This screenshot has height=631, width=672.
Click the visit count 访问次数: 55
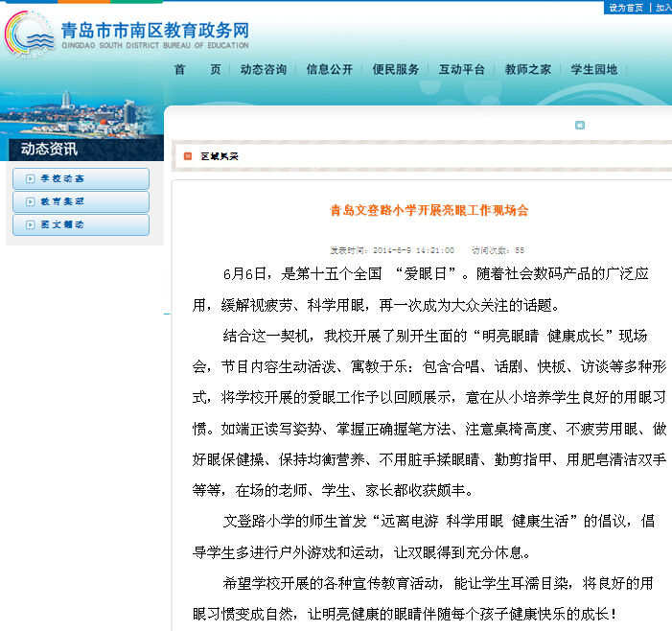tap(498, 250)
